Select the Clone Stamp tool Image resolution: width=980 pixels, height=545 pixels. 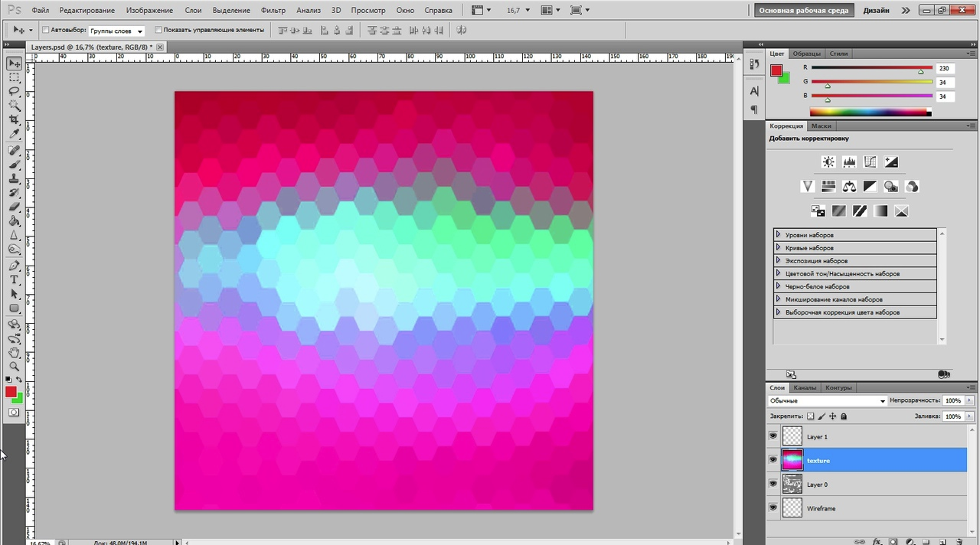(14, 178)
